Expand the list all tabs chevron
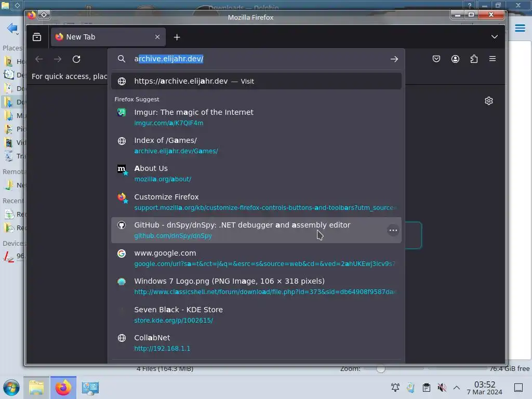Viewport: 532px width, 399px height. click(x=495, y=37)
